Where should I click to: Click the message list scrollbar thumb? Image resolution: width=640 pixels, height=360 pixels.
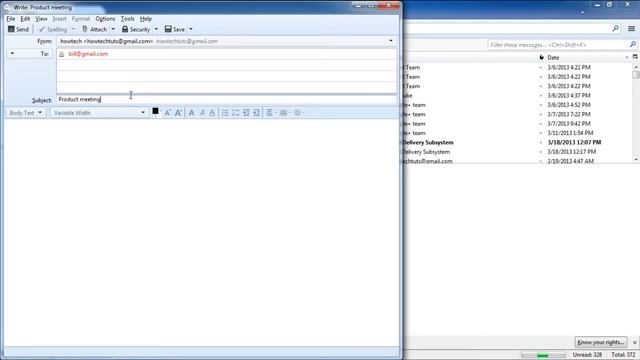[x=636, y=75]
